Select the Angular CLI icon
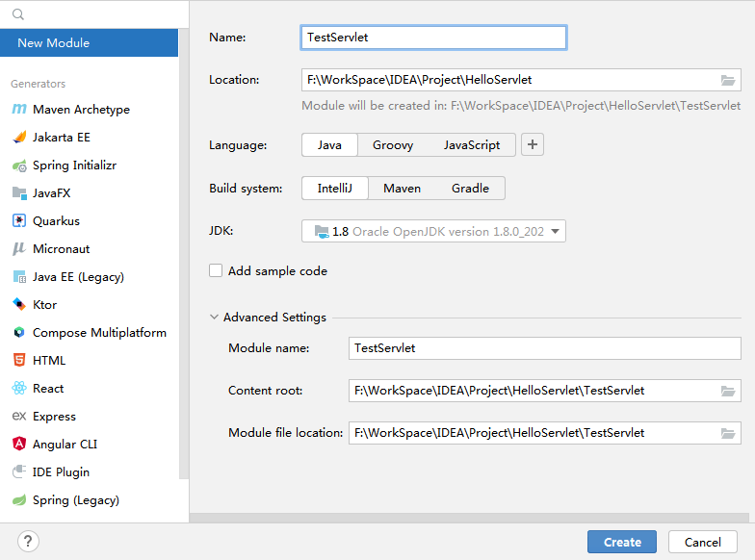This screenshot has height=560, width=755. (19, 444)
